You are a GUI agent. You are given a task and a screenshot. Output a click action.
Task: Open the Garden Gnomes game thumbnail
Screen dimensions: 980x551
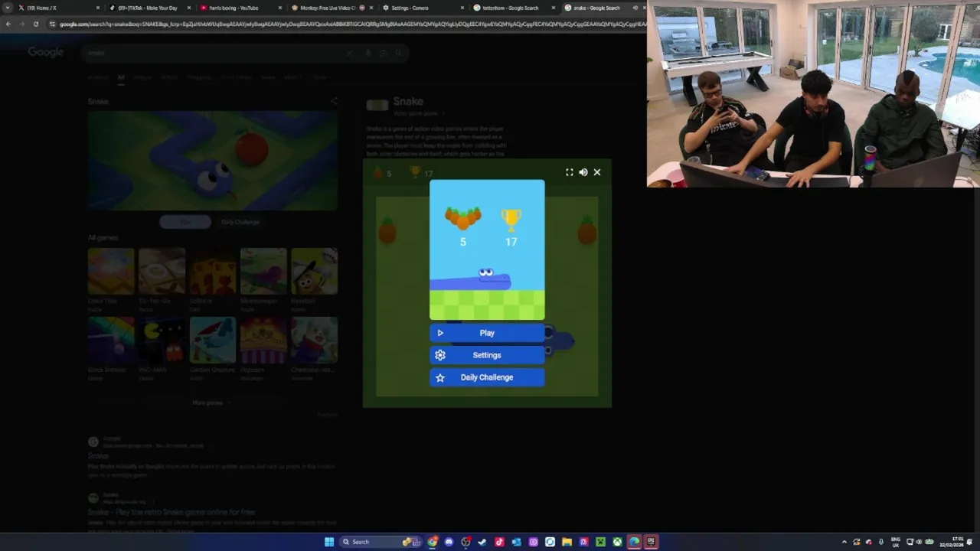point(212,341)
